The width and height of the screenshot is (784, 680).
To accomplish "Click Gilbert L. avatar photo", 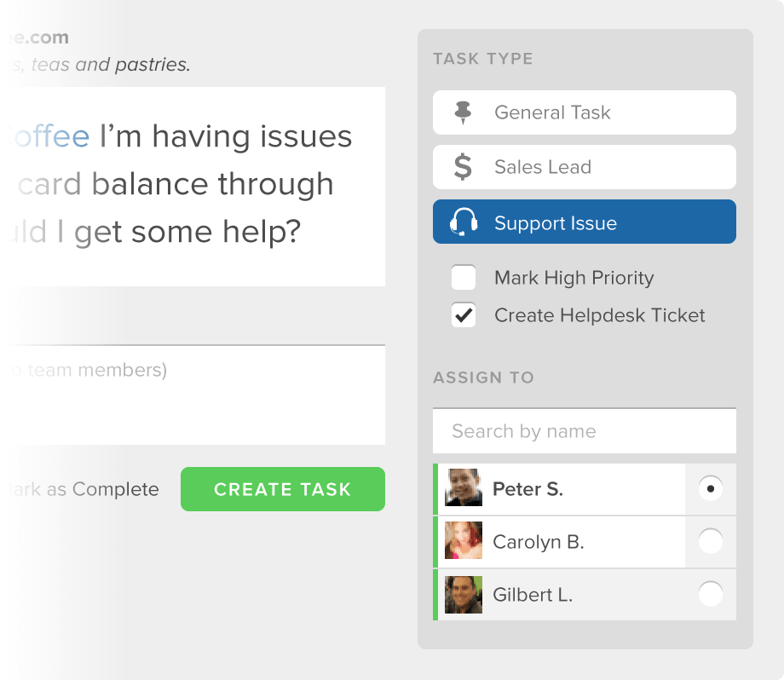I will pyautogui.click(x=464, y=595).
